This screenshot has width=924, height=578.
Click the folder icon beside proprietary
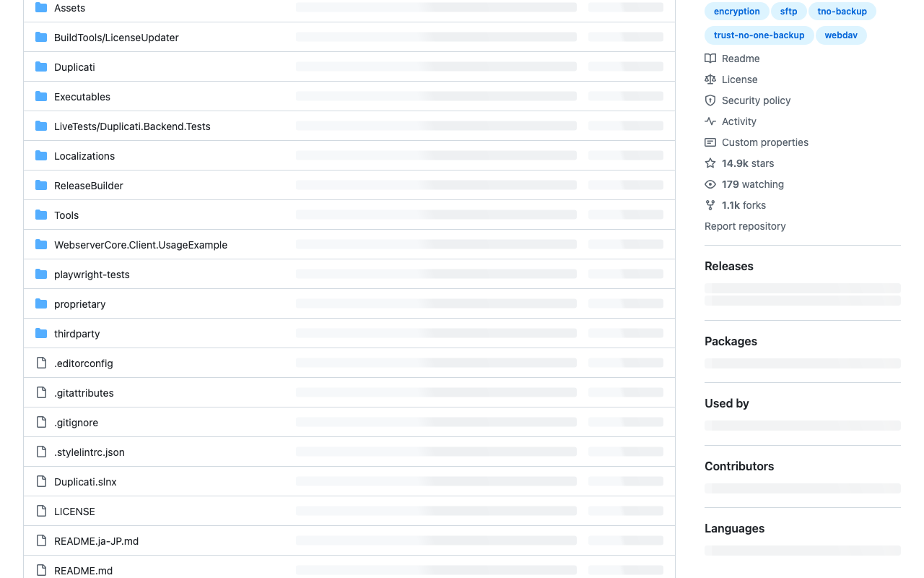pos(41,304)
